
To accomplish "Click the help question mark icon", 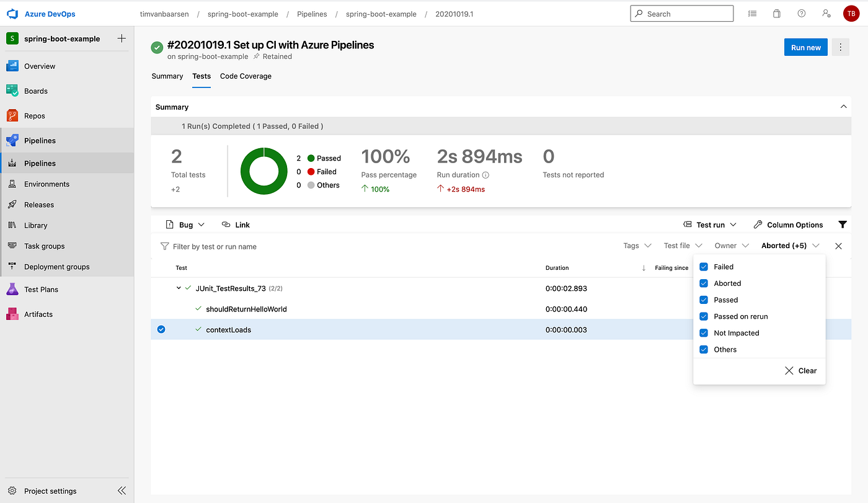I will click(x=802, y=14).
